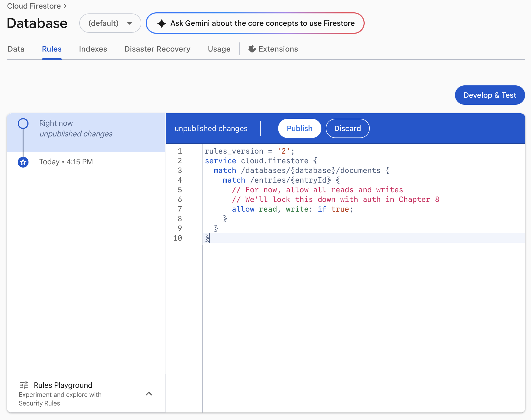Viewport: 531px width, 420px height.
Task: Open the (default) database dropdown
Action: (110, 23)
